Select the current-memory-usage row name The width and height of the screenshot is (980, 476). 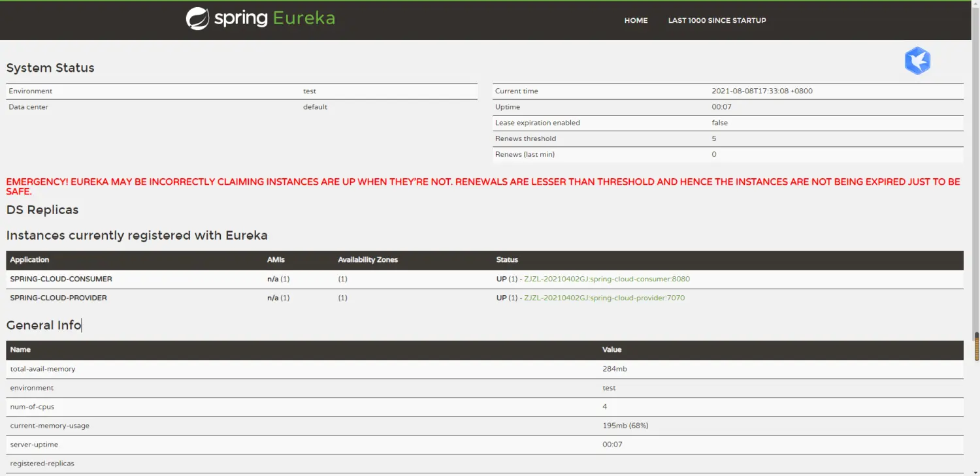(x=50, y=426)
